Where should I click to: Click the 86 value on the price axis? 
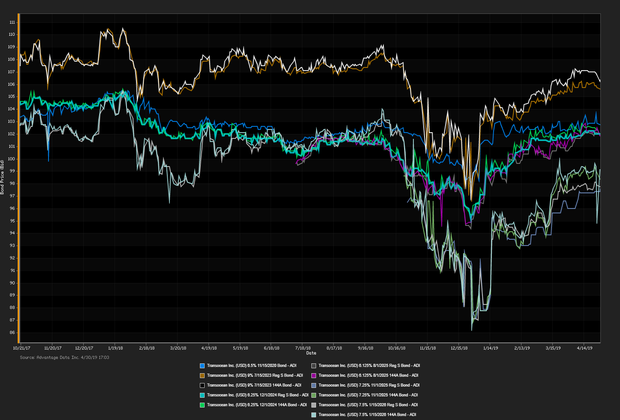[12, 333]
